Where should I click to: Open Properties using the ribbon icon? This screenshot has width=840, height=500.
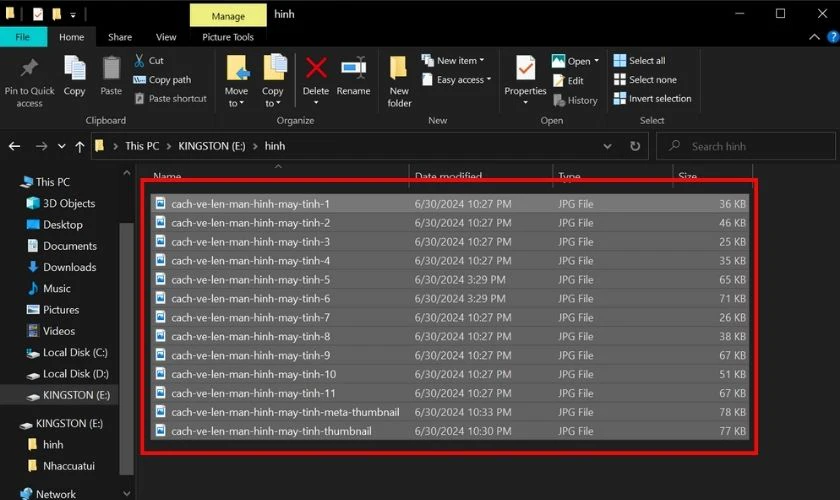525,70
